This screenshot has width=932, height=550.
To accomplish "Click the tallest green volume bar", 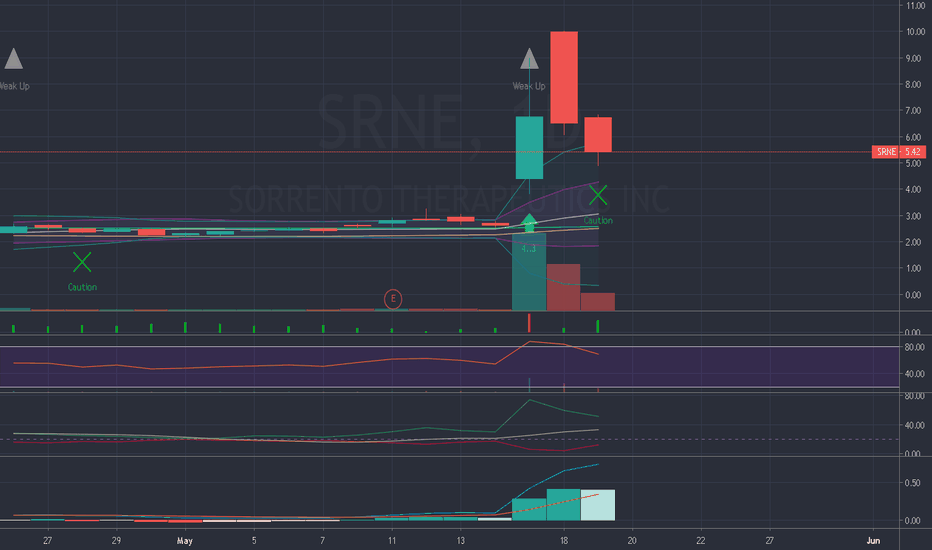I will pos(529,272).
